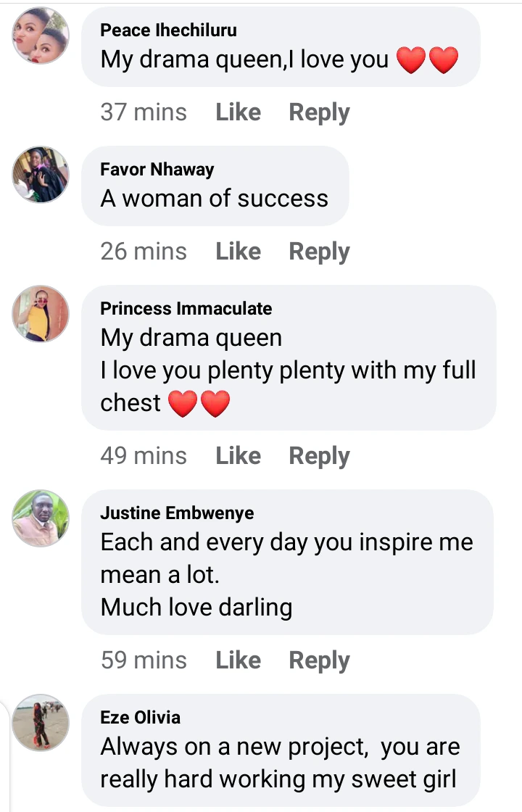522x812 pixels.
Task: Like Favor Nhaway's comment
Action: 238,252
